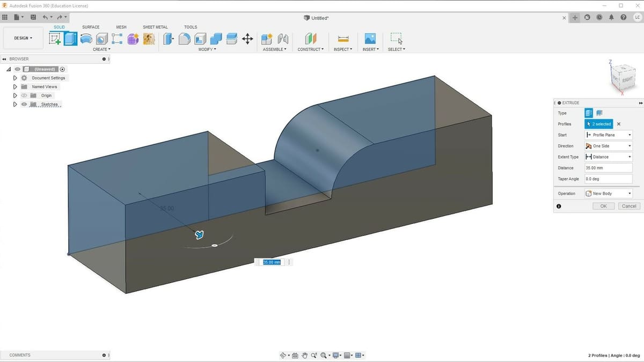Screen dimensions: 644x362
Task: Toggle visibility of the Sketches folder
Action: pyautogui.click(x=24, y=104)
